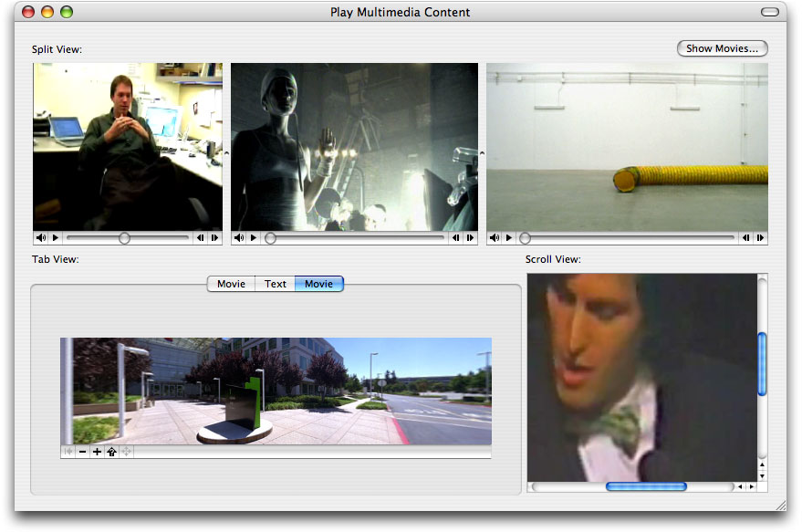This screenshot has width=802, height=532.
Task: Click the zoom-in (+) icon on the VR panorama controller
Action: 97,451
